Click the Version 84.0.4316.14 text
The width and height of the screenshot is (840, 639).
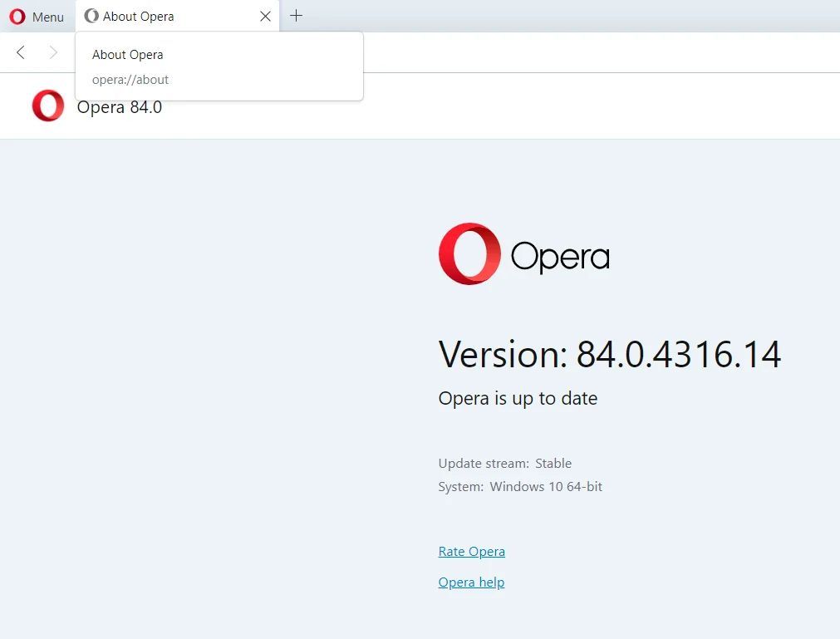coord(610,355)
